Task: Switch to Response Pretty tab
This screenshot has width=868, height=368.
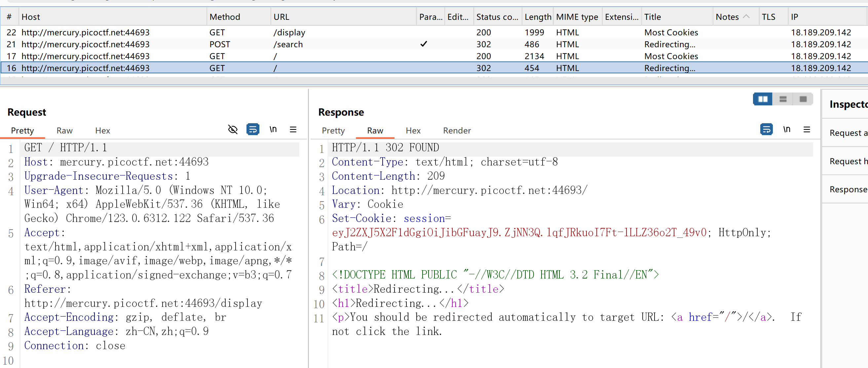Action: click(333, 130)
